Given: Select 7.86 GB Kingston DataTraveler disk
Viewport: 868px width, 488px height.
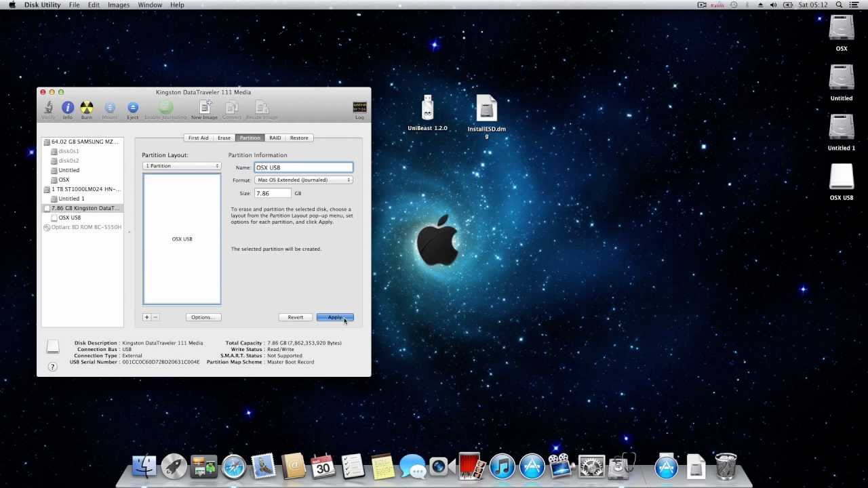Looking at the screenshot, I should [x=82, y=208].
